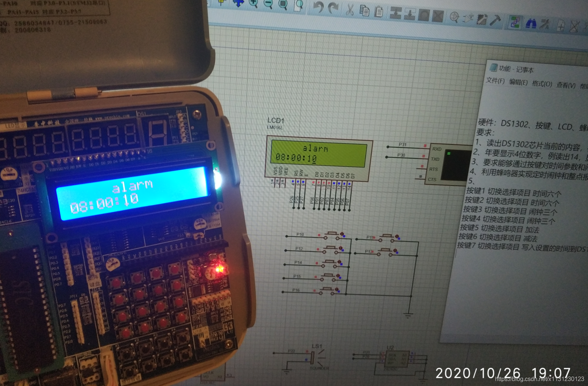Click the 'RXD' pin label on terminal
Screen dimensions: 588x386
point(437,149)
